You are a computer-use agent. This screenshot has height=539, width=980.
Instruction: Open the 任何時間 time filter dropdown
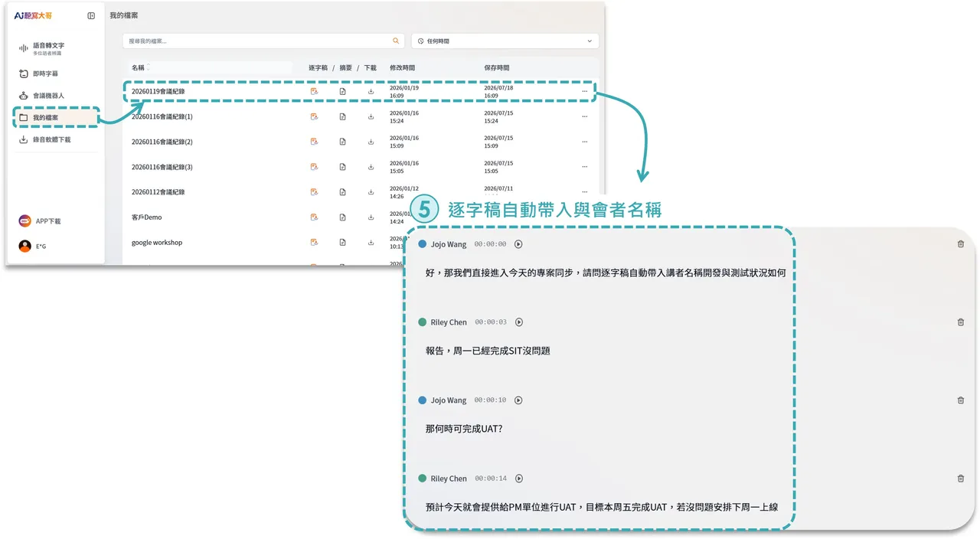click(x=504, y=40)
